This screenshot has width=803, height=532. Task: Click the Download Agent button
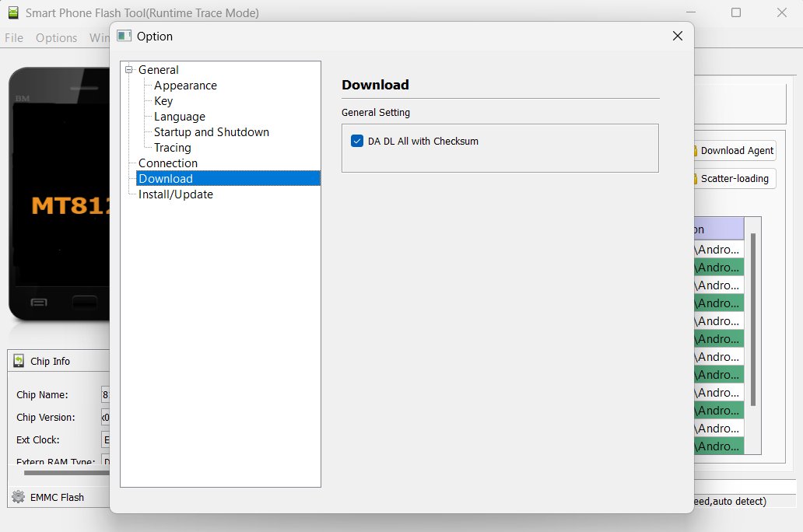(x=733, y=151)
